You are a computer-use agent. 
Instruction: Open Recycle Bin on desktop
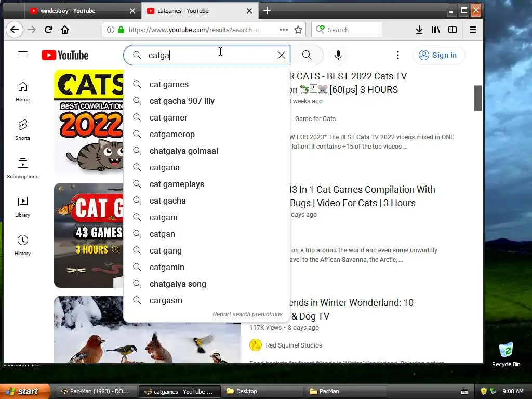[506, 354]
